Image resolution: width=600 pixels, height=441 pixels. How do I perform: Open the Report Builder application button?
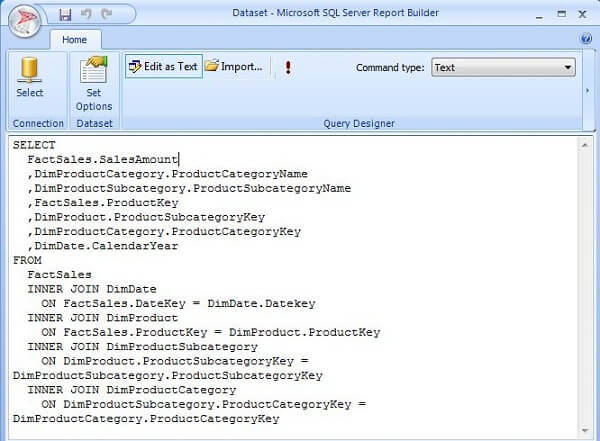point(24,21)
